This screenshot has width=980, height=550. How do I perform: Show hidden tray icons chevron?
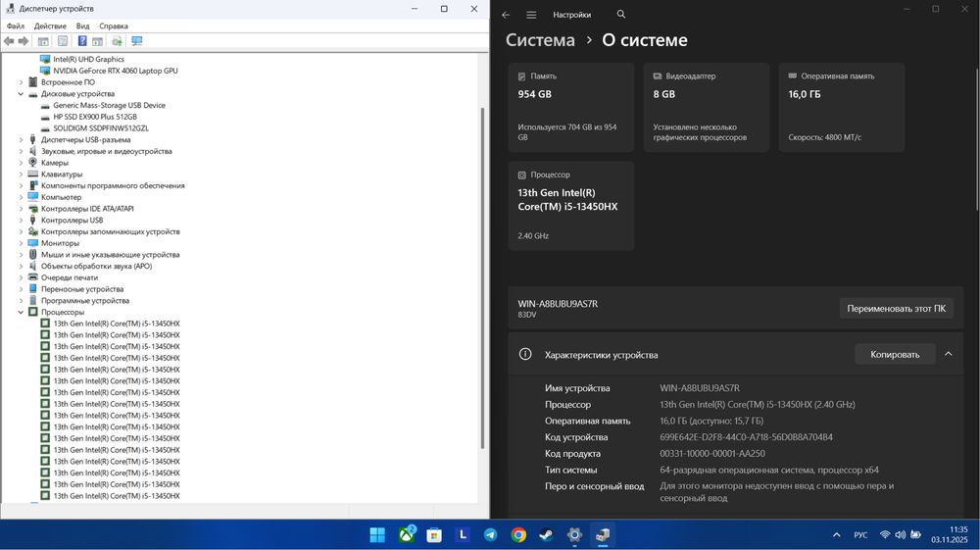(x=836, y=535)
